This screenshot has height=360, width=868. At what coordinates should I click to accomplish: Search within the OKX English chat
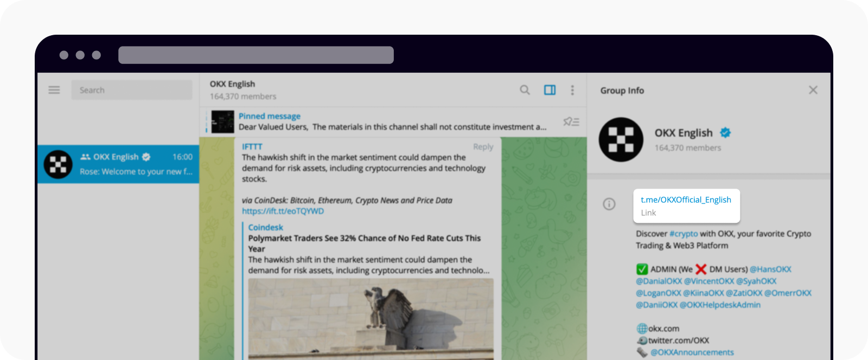(x=525, y=90)
